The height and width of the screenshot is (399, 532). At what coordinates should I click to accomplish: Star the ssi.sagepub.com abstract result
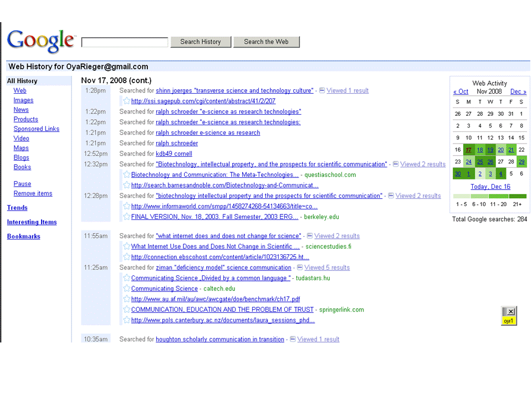[x=126, y=101]
